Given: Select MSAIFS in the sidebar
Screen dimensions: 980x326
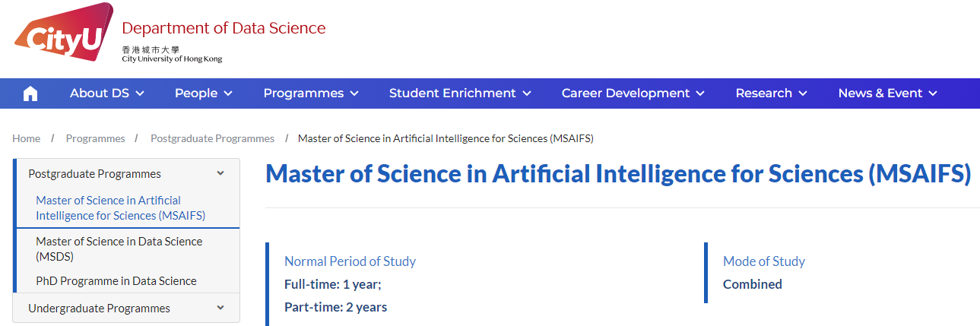Looking at the screenshot, I should click(120, 207).
